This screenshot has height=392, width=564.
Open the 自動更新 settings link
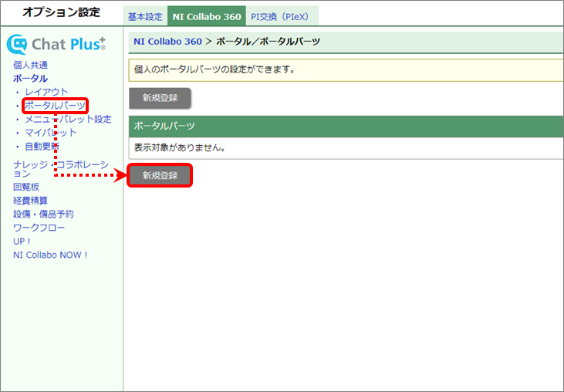coord(42,147)
